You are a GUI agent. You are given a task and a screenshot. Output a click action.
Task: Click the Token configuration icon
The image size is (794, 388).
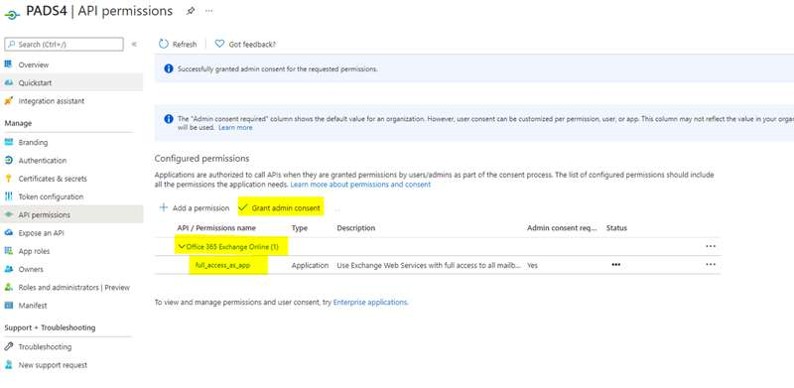click(x=8, y=197)
